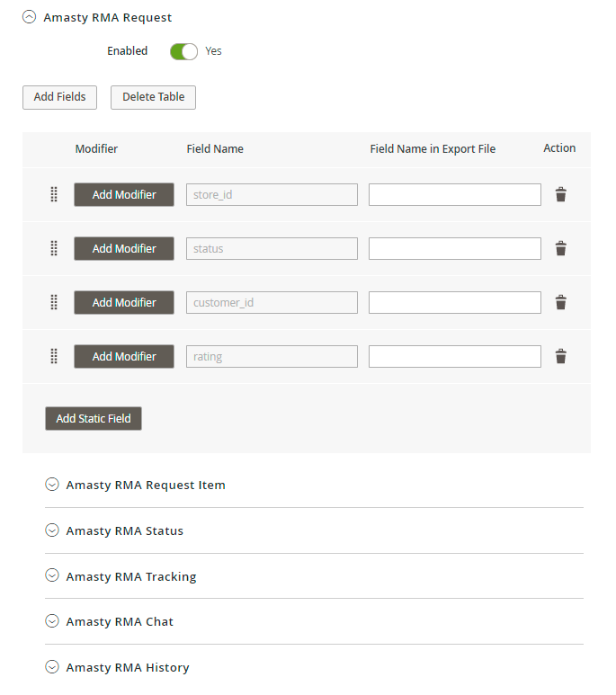
Task: Add a static field to the table
Action: point(94,418)
